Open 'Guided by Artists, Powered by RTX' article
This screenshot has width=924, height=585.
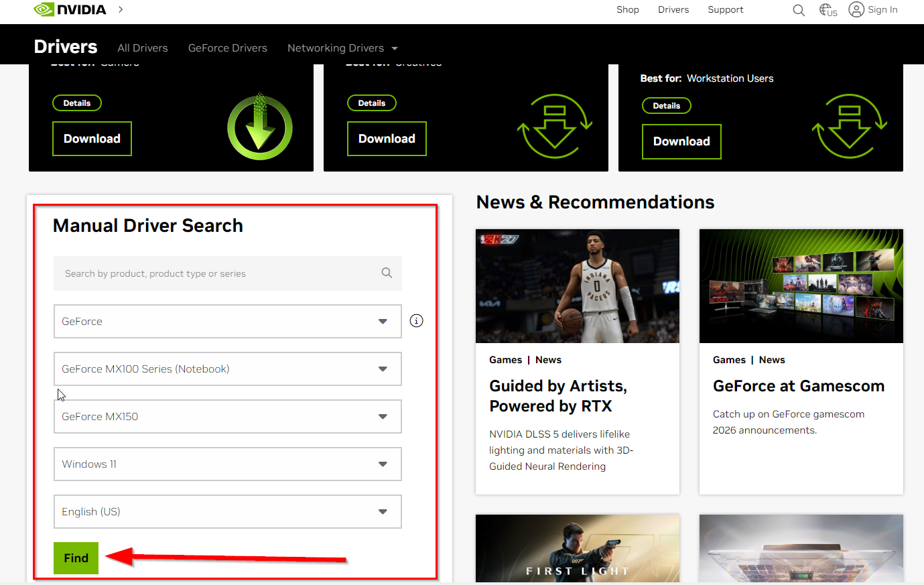point(558,396)
